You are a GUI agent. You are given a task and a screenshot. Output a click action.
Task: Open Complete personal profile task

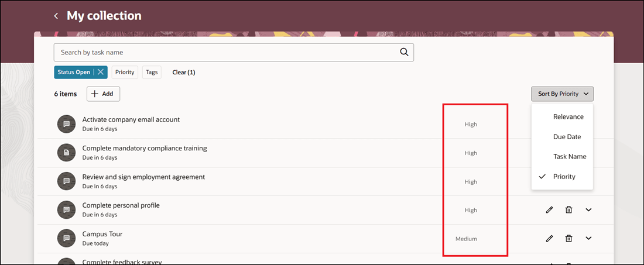tap(121, 205)
